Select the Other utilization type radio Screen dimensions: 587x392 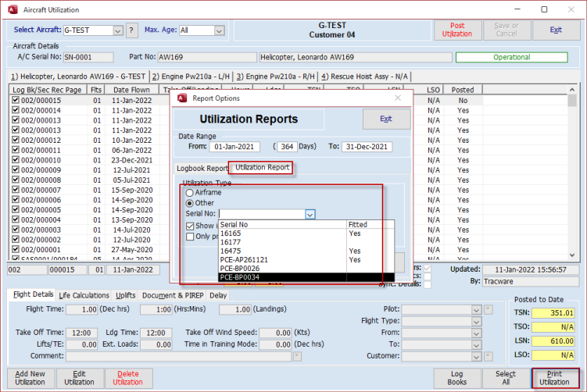click(190, 203)
